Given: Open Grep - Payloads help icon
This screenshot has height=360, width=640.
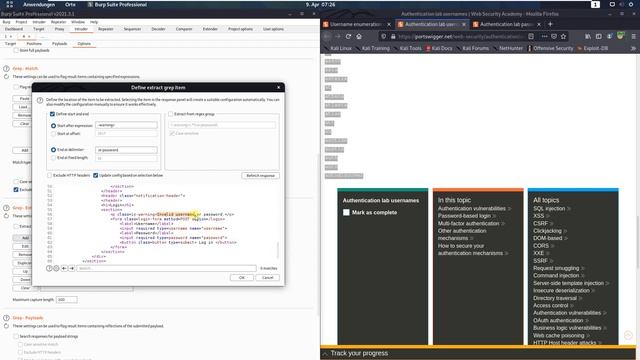Looking at the screenshot, I should pyautogui.click(x=6, y=318).
